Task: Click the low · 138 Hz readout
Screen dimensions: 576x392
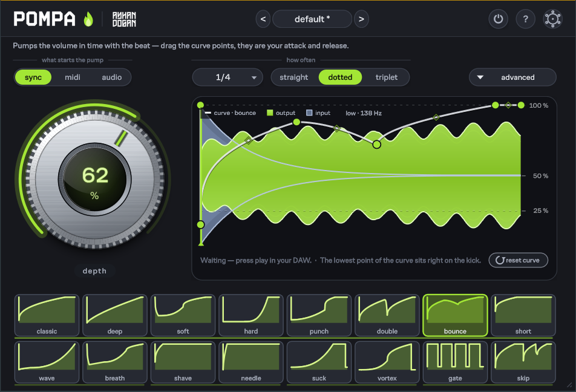Action: tap(363, 113)
